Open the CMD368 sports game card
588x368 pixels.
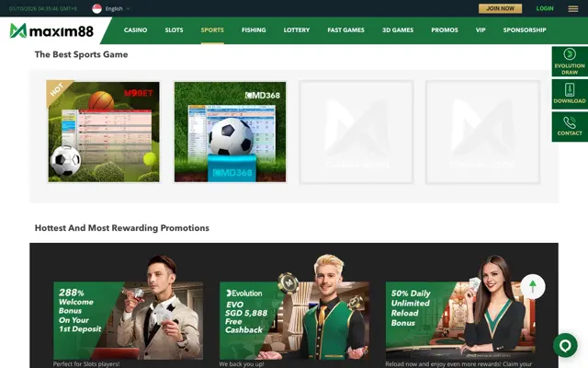[230, 132]
